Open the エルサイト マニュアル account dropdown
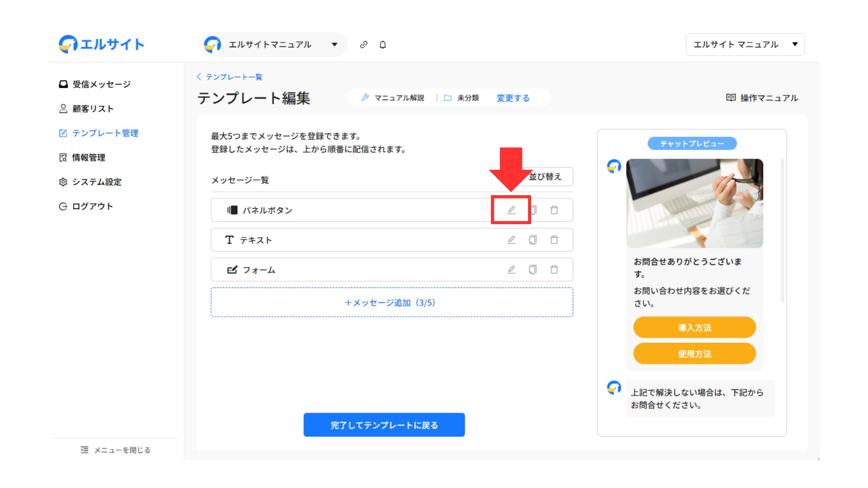This screenshot has height=488, width=868. click(x=745, y=45)
